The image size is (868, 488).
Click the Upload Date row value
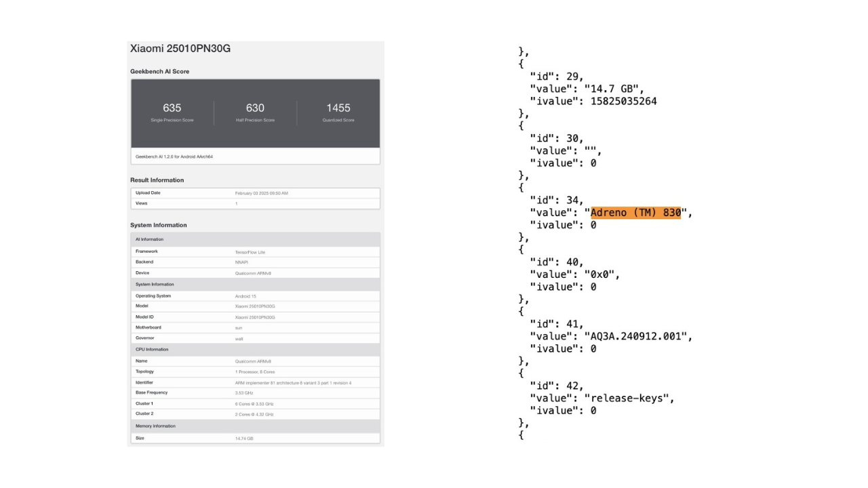pos(261,193)
